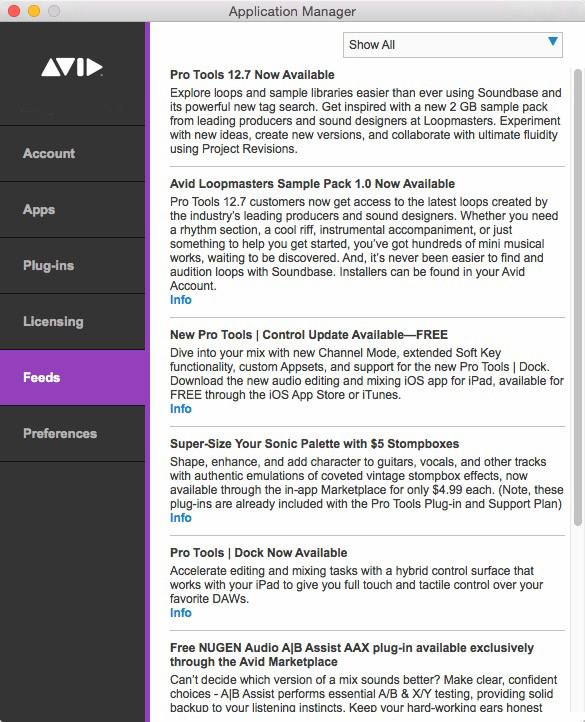Select New Pro Tools Control Update headline
Viewport: 585px width, 722px height.
click(x=309, y=335)
